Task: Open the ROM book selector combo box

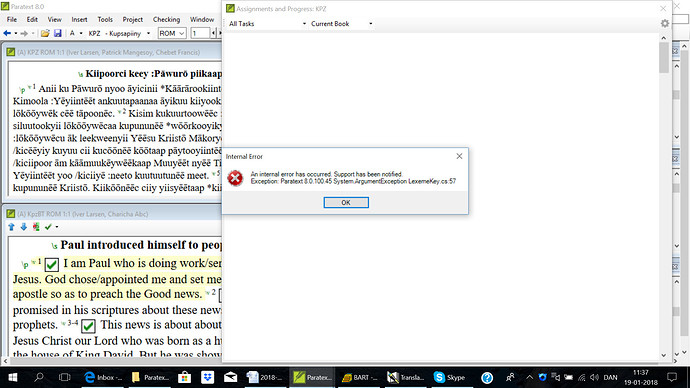Action: 172,33
